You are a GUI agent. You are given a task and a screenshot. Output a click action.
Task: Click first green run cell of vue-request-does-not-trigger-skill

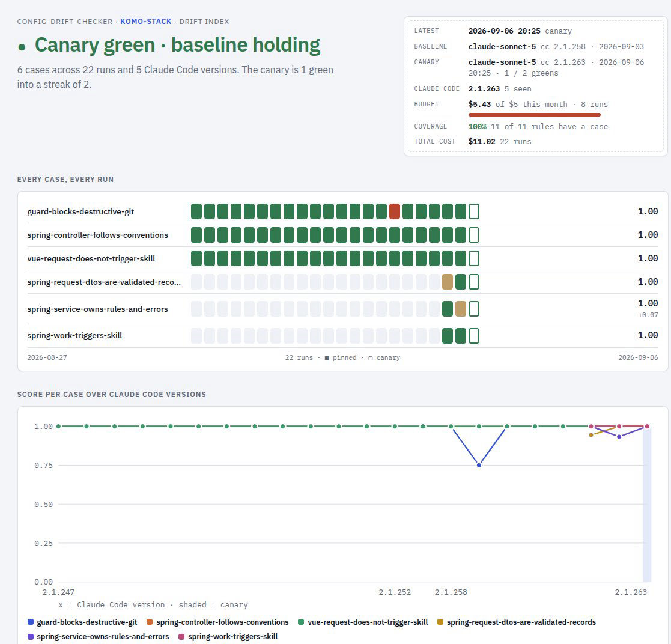click(x=196, y=258)
